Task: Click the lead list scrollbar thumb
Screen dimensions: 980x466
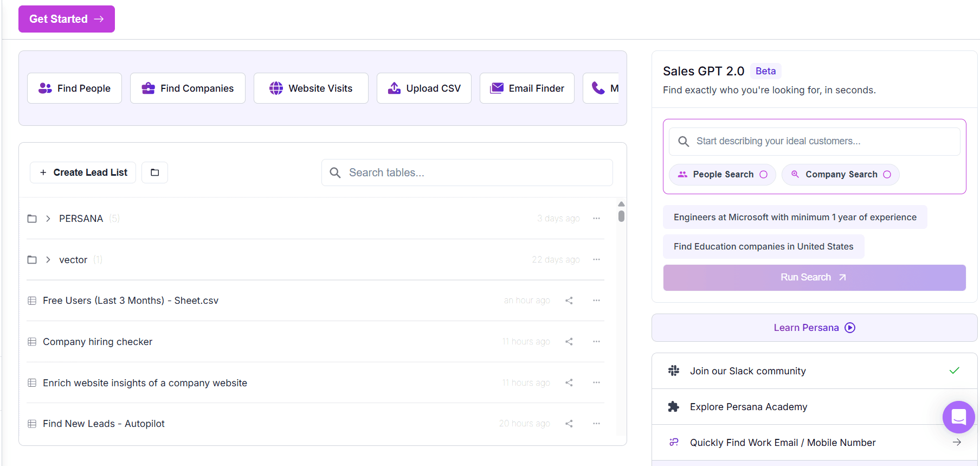Action: [621, 216]
